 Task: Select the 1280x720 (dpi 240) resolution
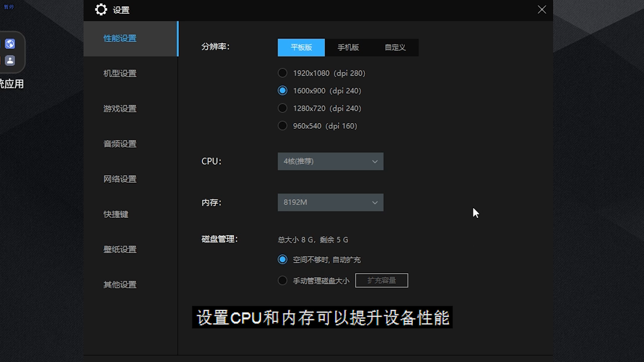pyautogui.click(x=282, y=108)
